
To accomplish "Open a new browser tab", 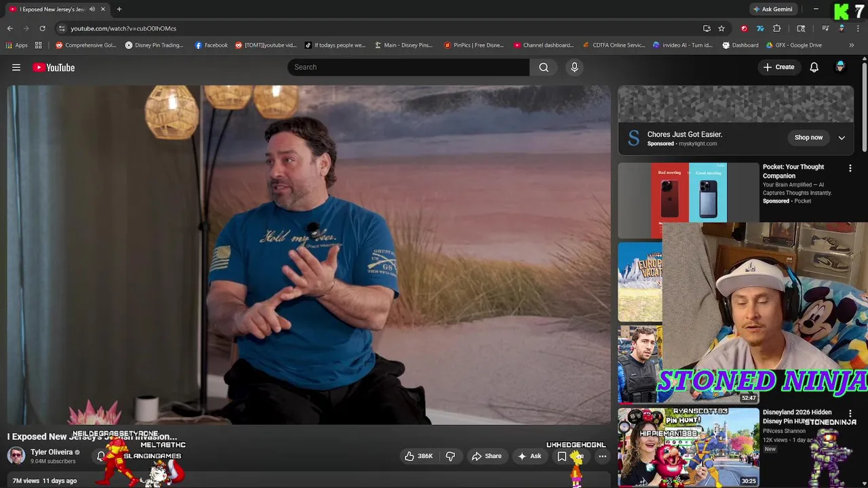I will coord(119,9).
